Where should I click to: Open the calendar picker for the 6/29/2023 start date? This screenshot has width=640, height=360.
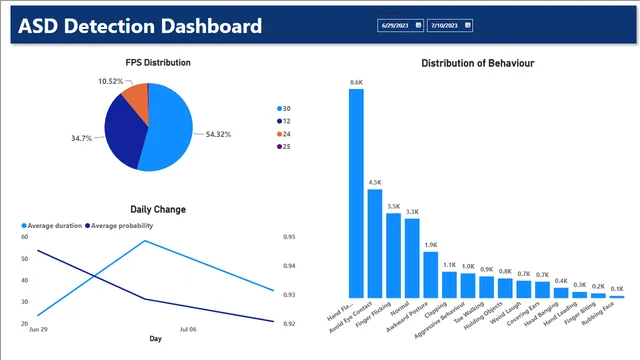(x=418, y=25)
